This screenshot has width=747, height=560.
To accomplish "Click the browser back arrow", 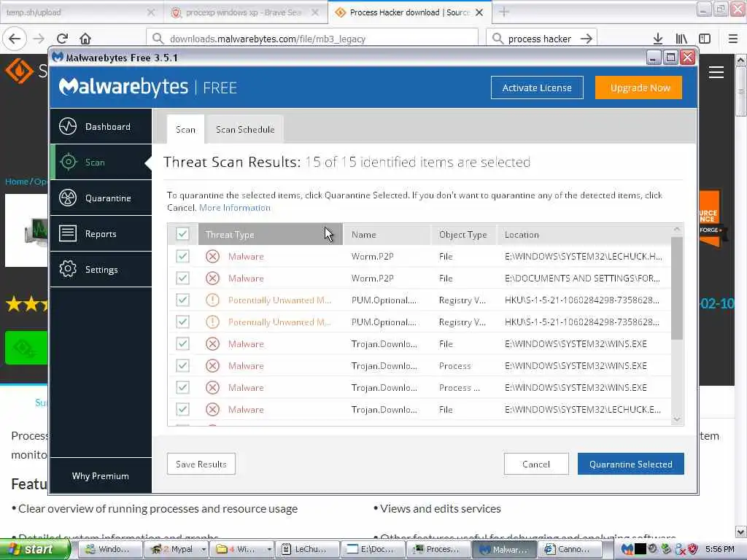I will 15,39.
